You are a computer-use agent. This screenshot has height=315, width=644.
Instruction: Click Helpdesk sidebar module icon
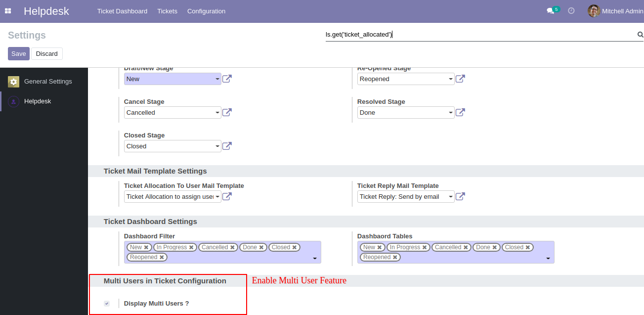click(13, 101)
